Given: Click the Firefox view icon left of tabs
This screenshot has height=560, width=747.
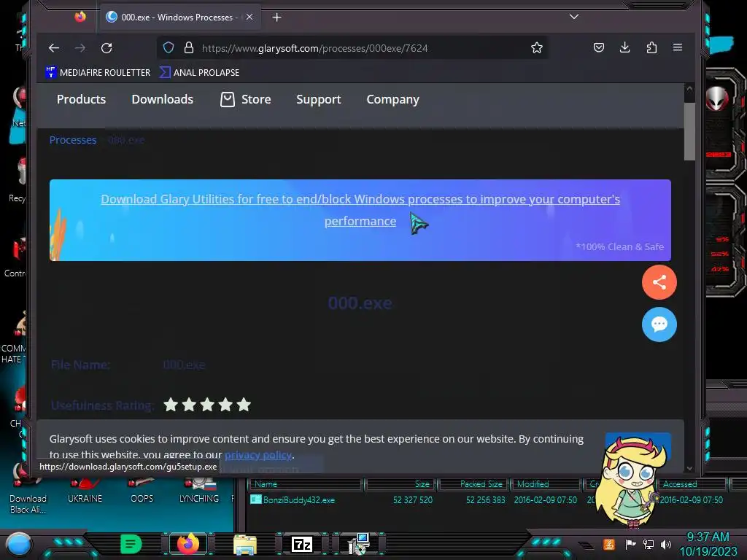Looking at the screenshot, I should click(80, 17).
